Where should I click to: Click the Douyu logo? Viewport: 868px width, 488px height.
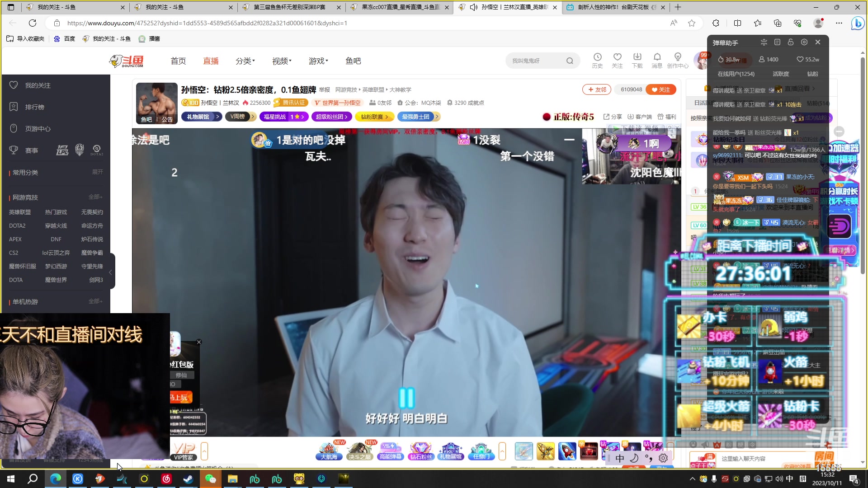pyautogui.click(x=127, y=61)
